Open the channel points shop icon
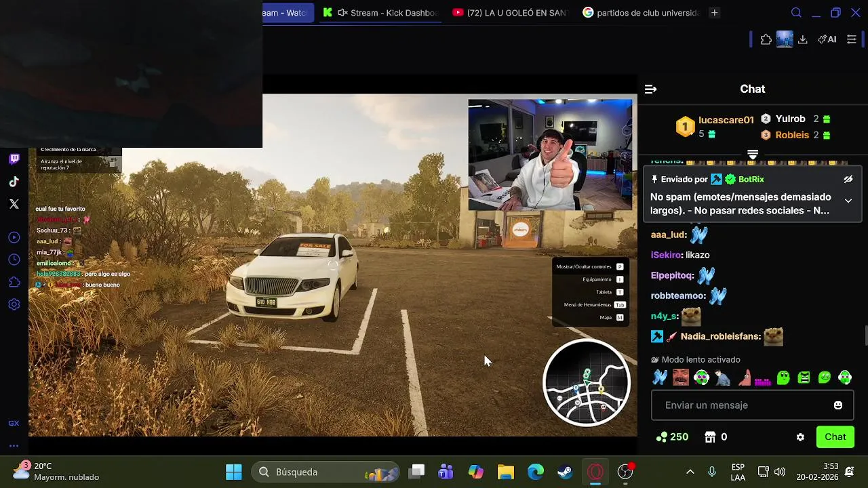Screen dimensions: 868x488 pos(710,437)
